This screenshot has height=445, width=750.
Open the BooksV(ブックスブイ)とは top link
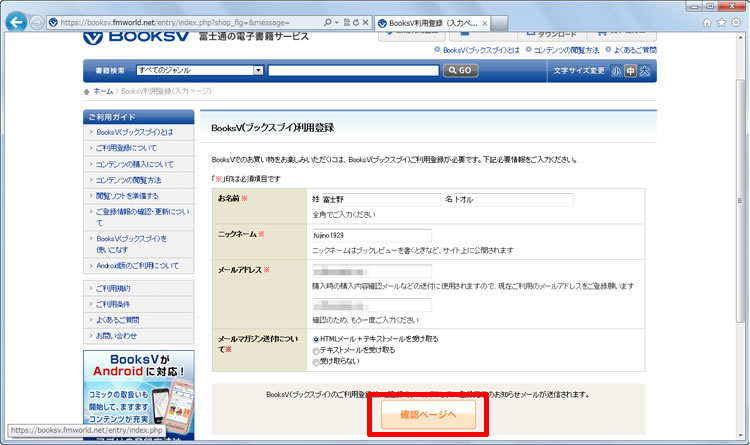tap(481, 50)
